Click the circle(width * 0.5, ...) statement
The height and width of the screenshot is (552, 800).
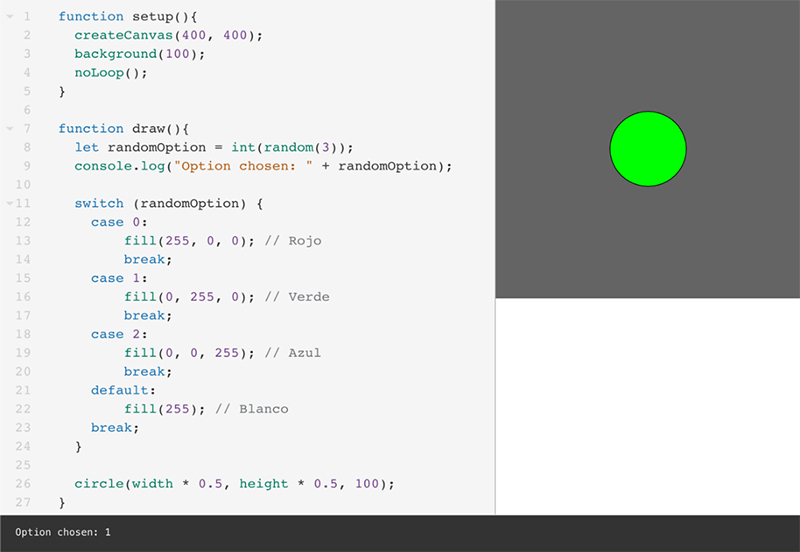tap(234, 484)
